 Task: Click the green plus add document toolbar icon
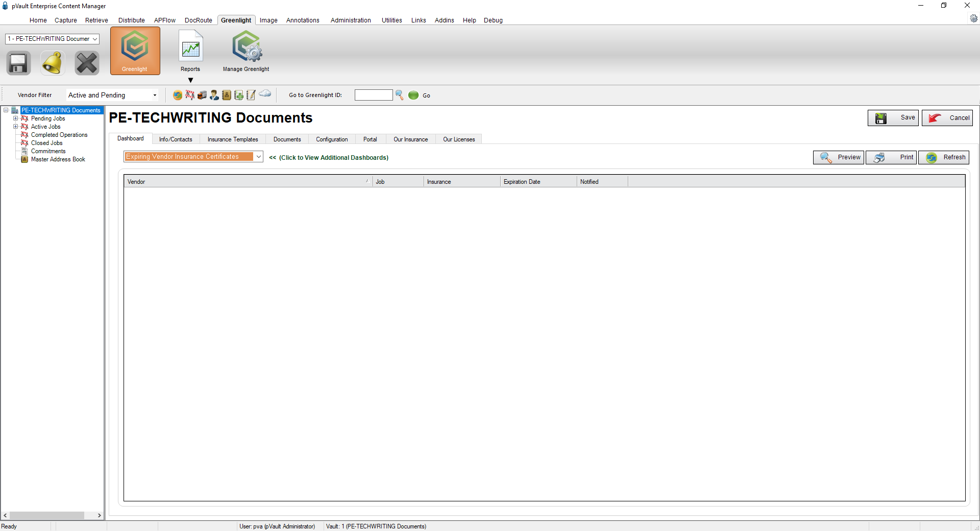(239, 95)
